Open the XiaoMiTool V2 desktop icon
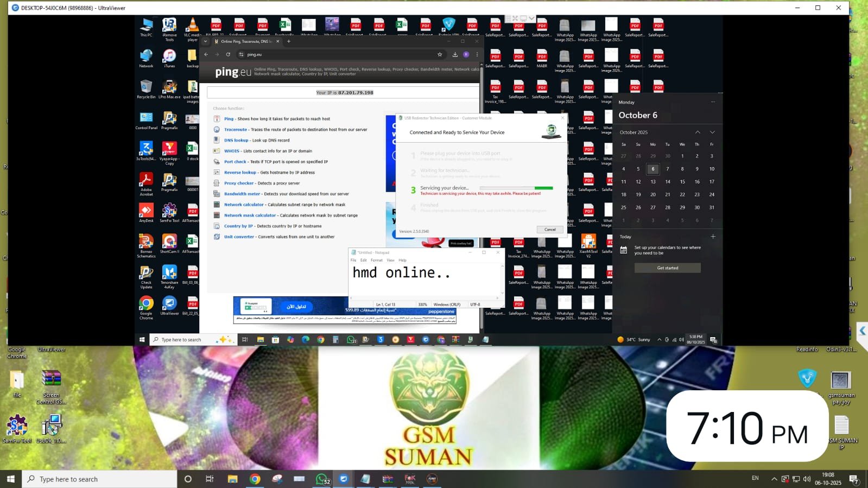The image size is (868, 488). [588, 242]
